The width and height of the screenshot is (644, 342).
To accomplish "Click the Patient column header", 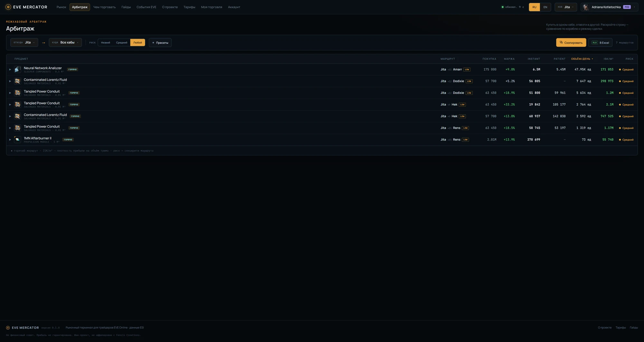I will point(559,59).
